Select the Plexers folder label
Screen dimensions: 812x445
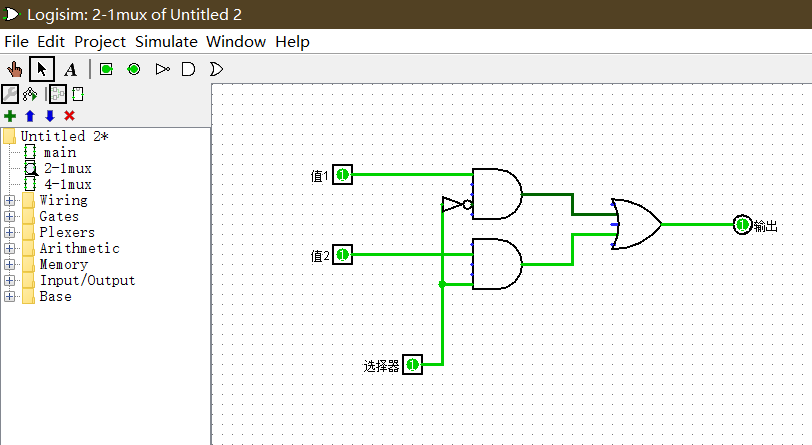click(67, 232)
